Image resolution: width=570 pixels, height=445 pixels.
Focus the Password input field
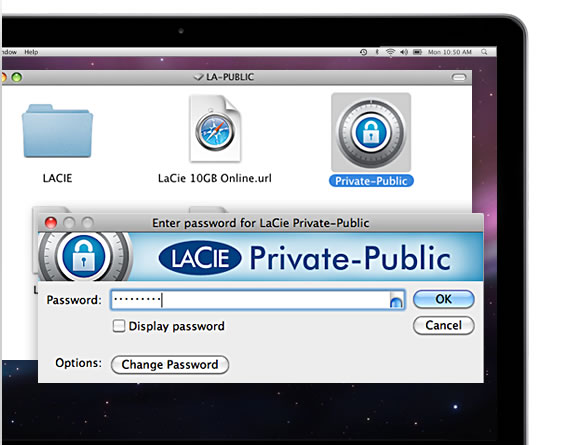click(x=257, y=300)
